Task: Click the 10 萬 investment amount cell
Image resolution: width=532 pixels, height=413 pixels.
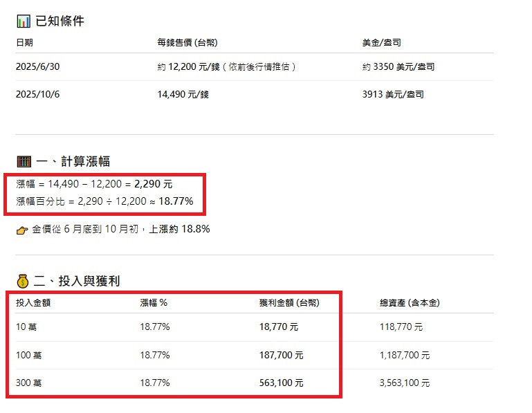Action: tap(26, 327)
